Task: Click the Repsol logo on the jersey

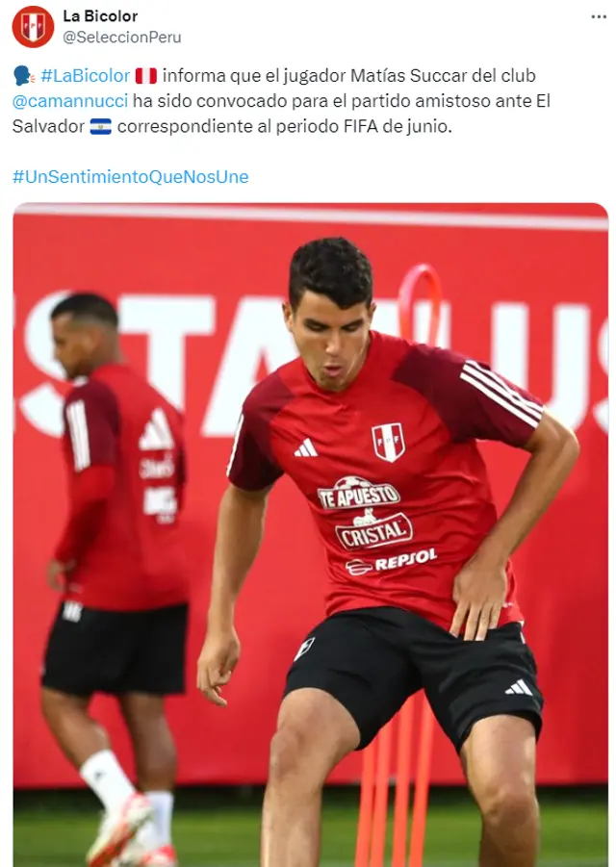Action: 392,561
